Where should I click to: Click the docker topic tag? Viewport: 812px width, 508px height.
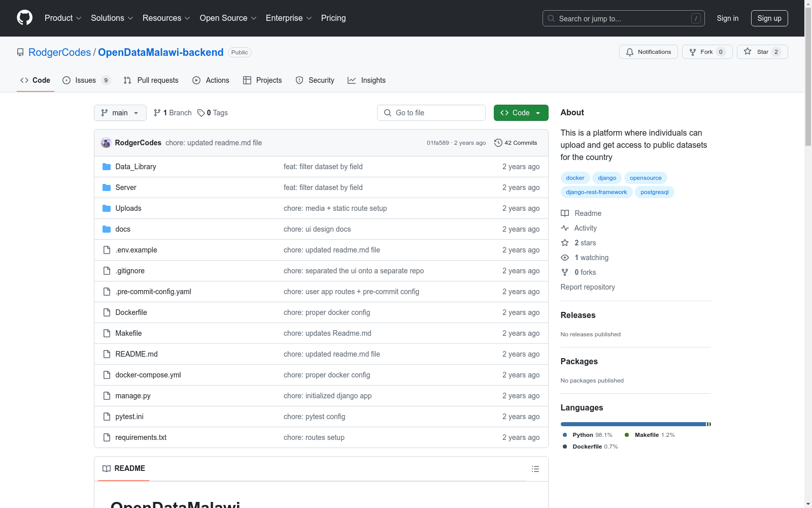(x=575, y=178)
